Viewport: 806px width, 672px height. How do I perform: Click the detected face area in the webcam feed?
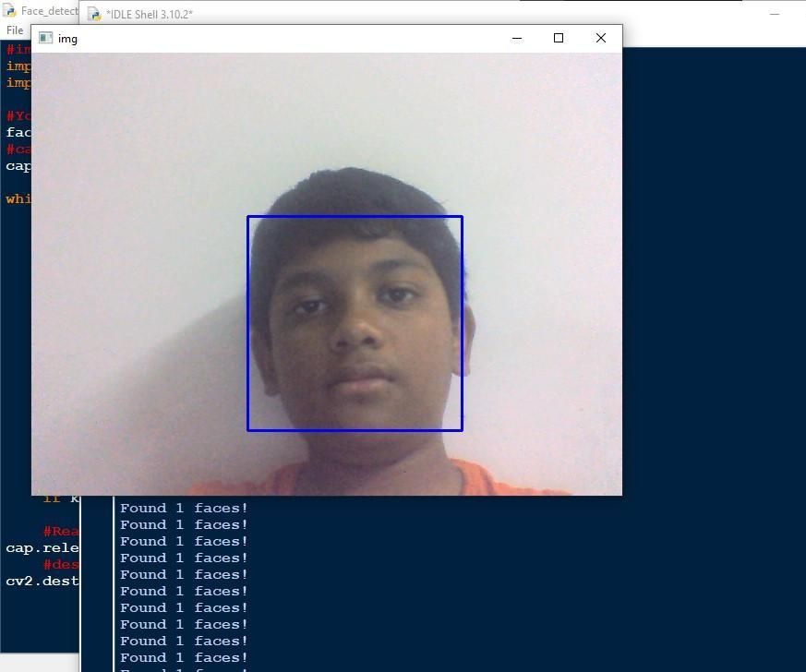click(355, 323)
